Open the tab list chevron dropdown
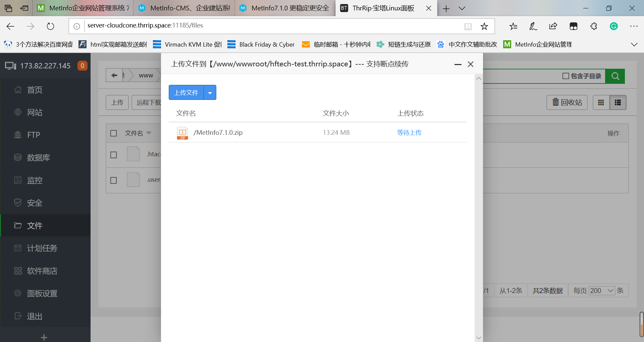This screenshot has width=644, height=342. 462,8
